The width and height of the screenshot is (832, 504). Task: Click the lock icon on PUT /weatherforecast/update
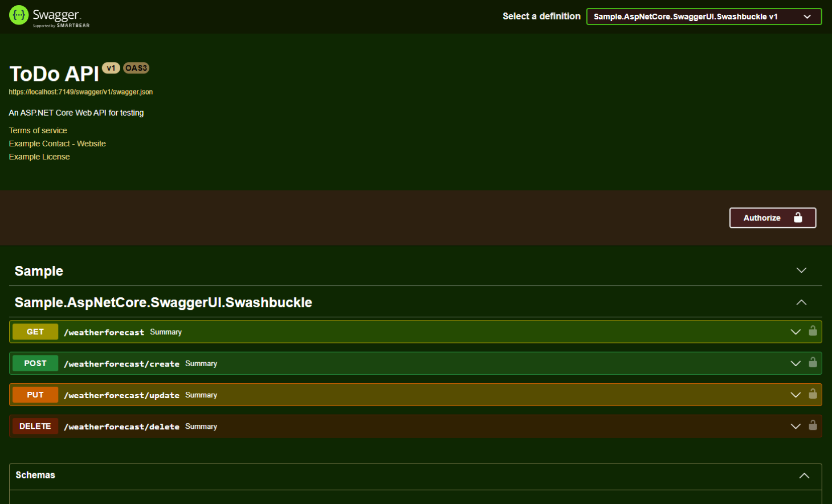pyautogui.click(x=813, y=394)
